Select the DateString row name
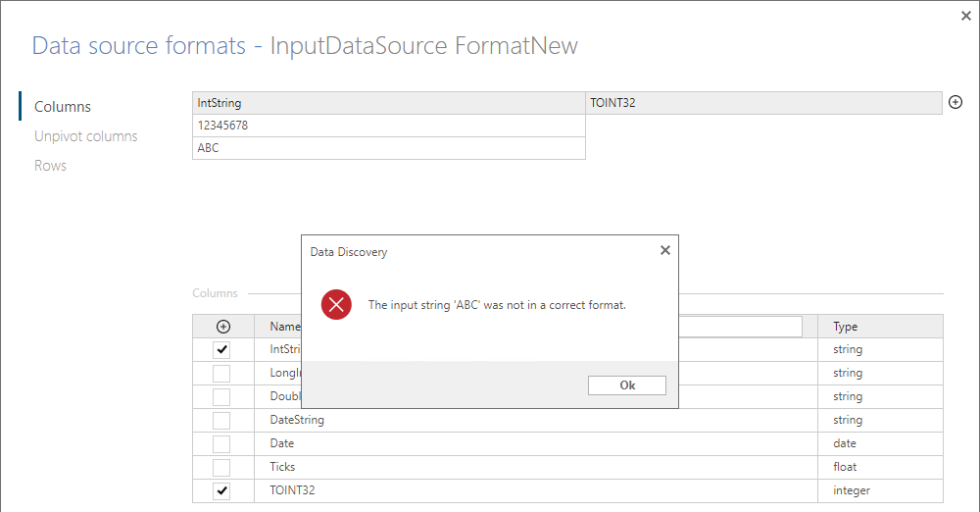The height and width of the screenshot is (512, 980). coord(297,420)
